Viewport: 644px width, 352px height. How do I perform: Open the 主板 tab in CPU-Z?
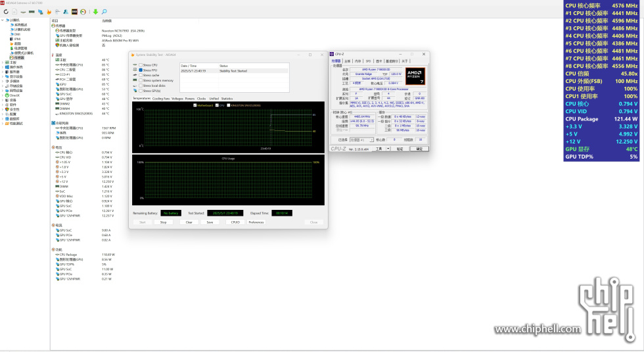348,61
